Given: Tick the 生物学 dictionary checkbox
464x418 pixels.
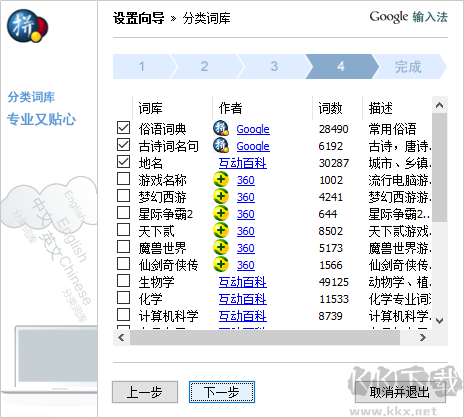Looking at the screenshot, I should (124, 280).
